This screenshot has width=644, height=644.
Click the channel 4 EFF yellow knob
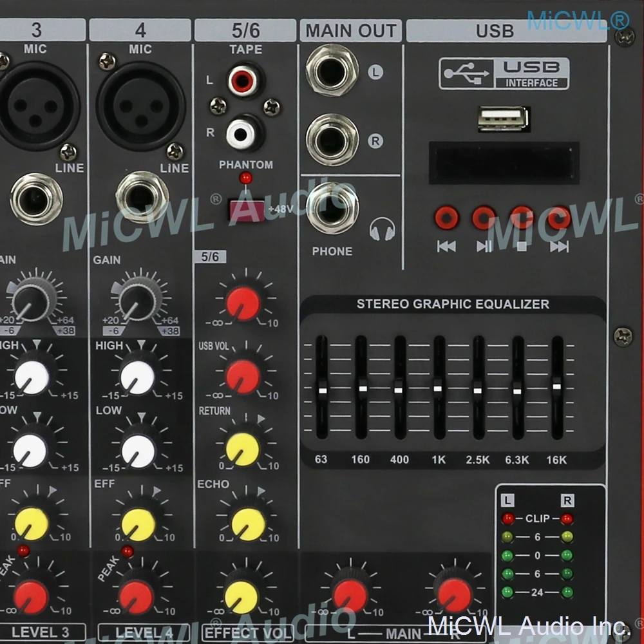pyautogui.click(x=138, y=524)
